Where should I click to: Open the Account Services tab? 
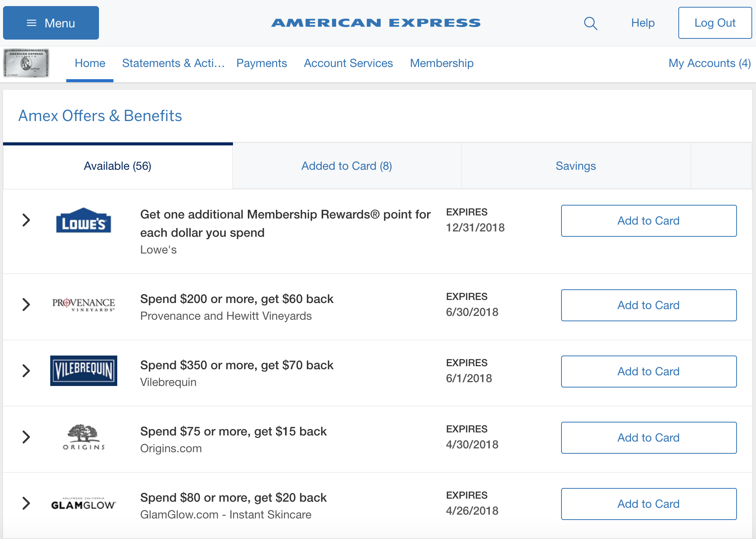point(348,63)
